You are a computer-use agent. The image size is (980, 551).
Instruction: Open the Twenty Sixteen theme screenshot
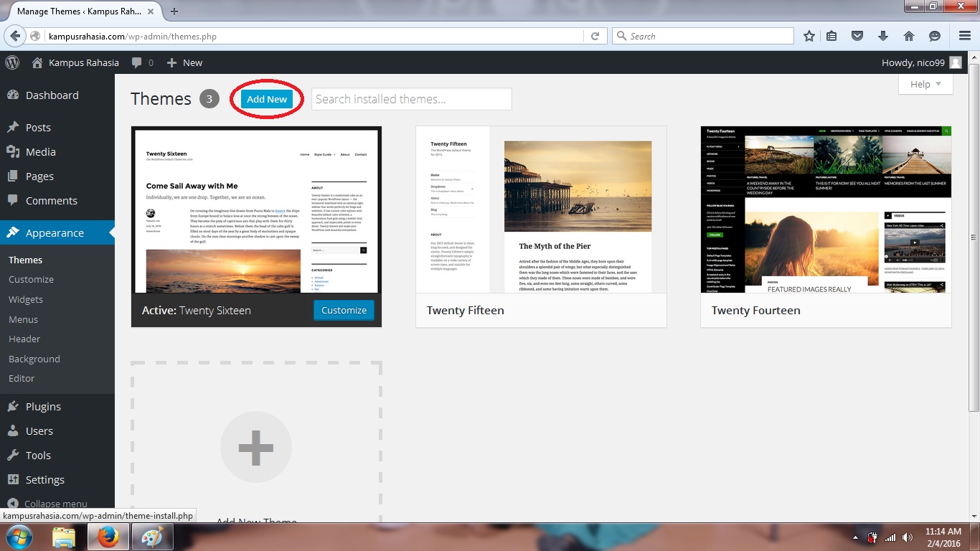(256, 211)
